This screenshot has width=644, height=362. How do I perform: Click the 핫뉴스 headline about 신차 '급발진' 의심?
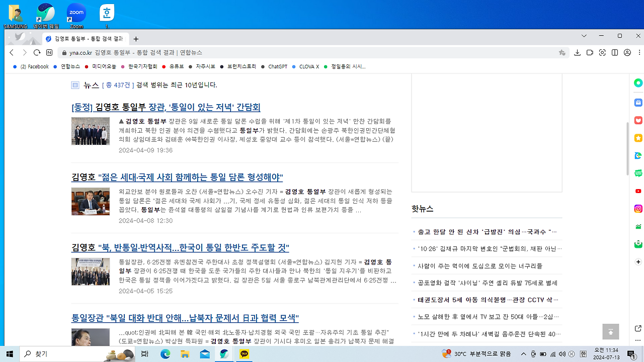point(483,231)
